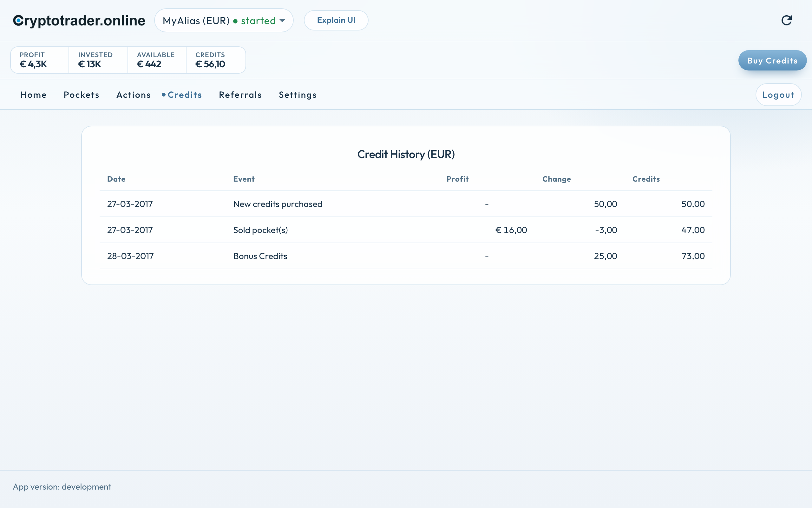Click the Profit column header
This screenshot has height=508, width=812.
pos(457,179)
